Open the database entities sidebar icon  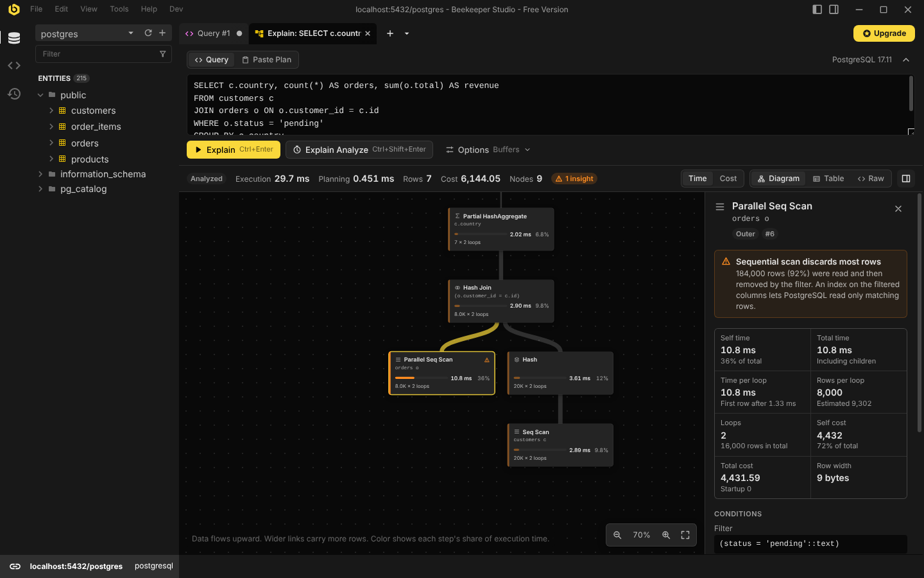[14, 39]
